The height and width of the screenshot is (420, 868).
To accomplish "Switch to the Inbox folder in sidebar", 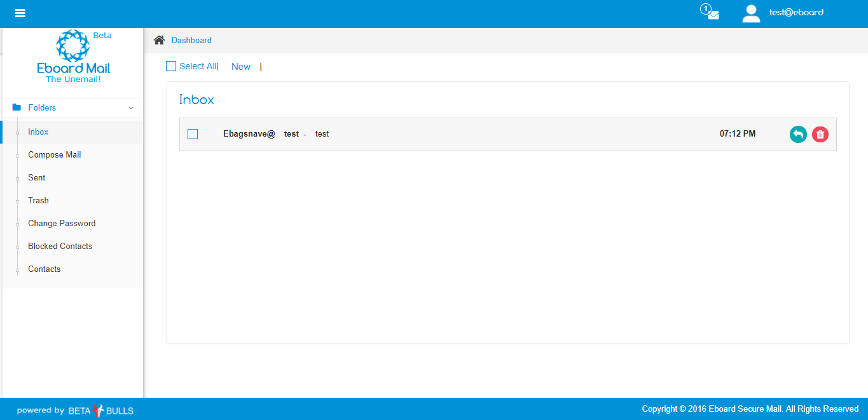I will (x=38, y=132).
